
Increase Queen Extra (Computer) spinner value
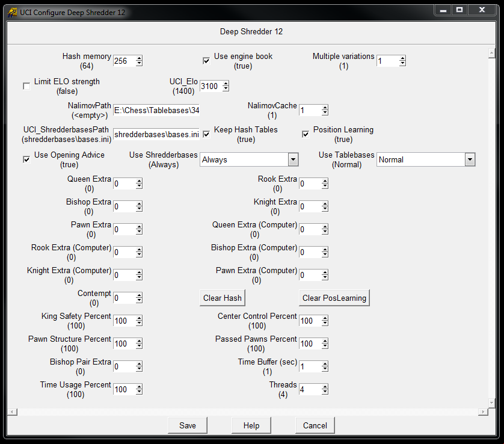click(325, 227)
